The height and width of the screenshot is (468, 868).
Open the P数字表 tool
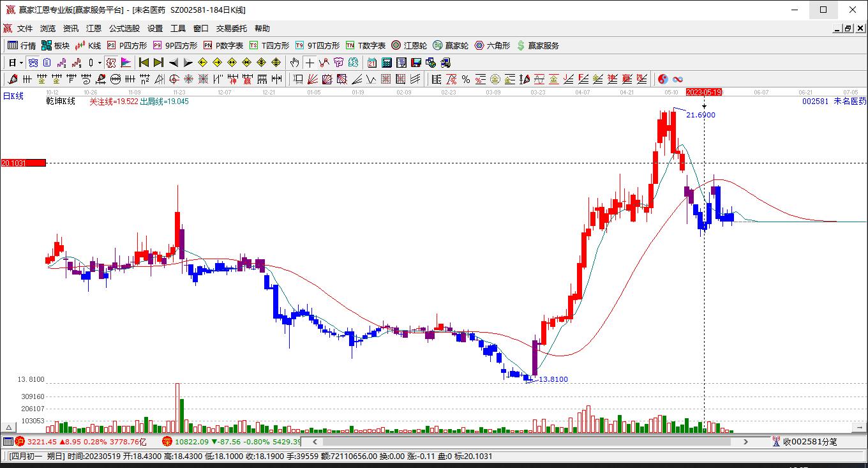click(223, 45)
